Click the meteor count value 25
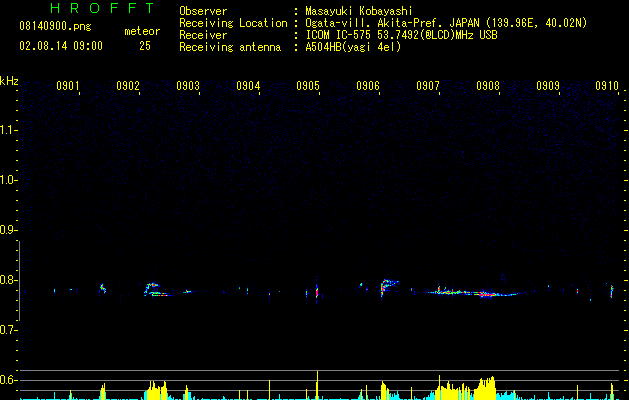Viewport: 629px width, 400px height. coord(145,46)
